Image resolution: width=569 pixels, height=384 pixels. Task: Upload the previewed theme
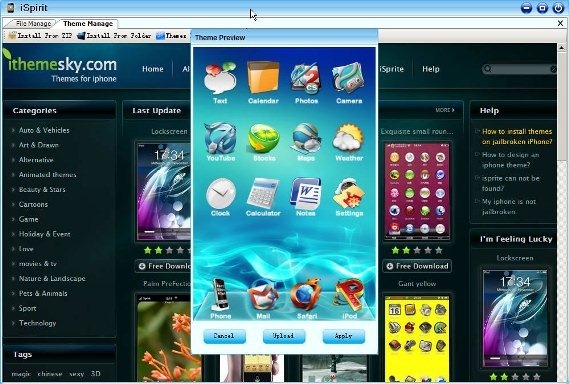click(284, 336)
